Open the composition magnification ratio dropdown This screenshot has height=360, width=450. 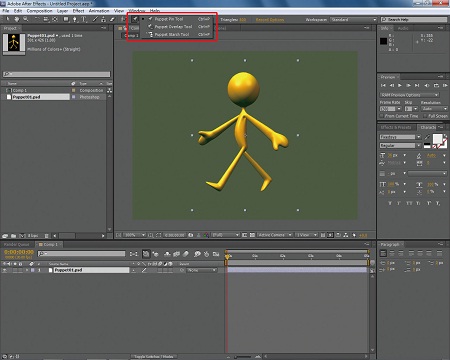(x=135, y=235)
